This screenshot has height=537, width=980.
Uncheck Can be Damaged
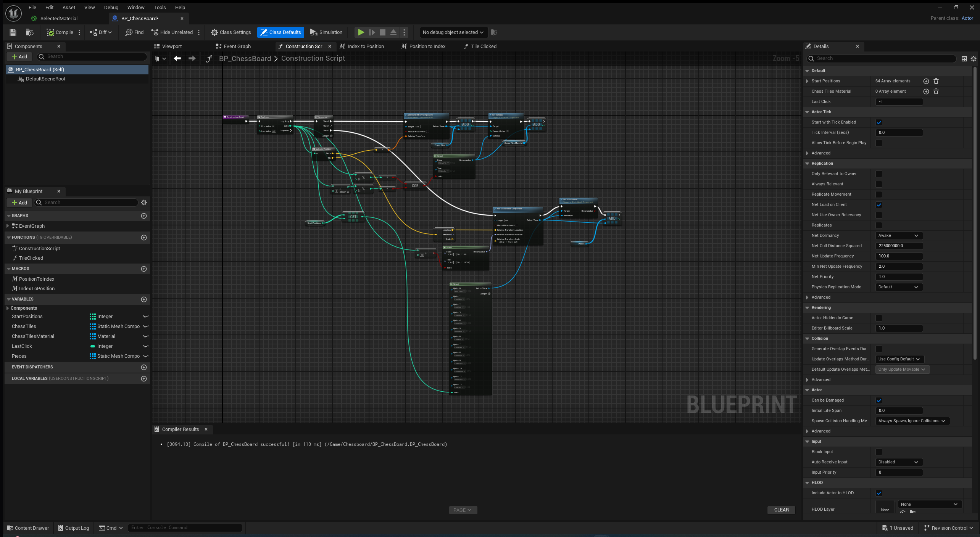click(879, 400)
